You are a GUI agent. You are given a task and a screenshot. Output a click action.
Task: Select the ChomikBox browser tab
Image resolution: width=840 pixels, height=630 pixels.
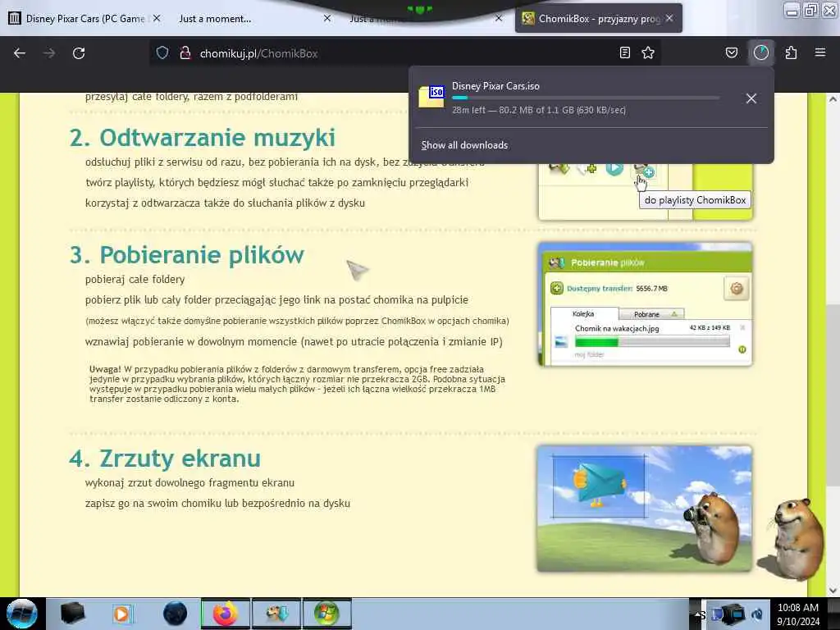[598, 19]
